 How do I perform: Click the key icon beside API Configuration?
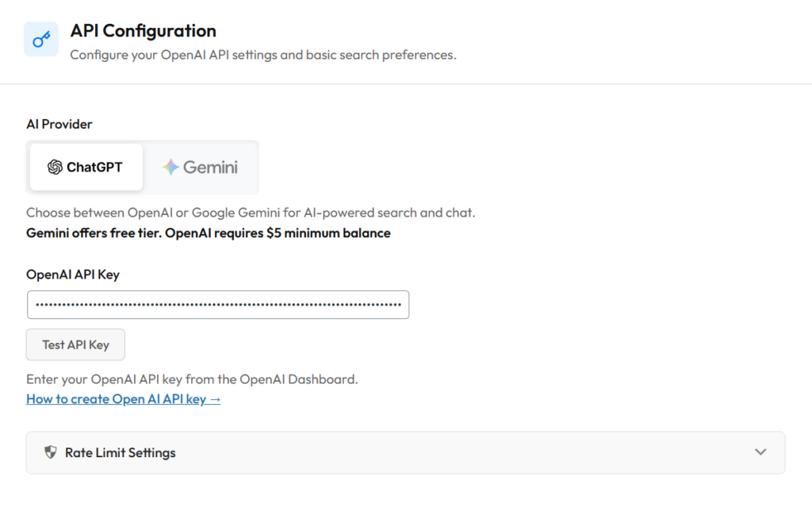40,40
